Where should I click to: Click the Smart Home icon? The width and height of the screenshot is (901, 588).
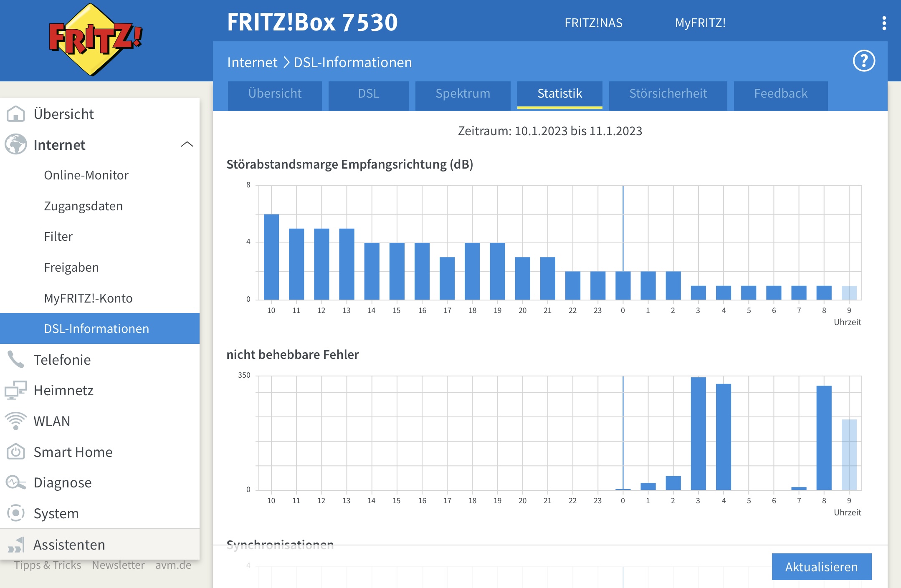point(16,452)
